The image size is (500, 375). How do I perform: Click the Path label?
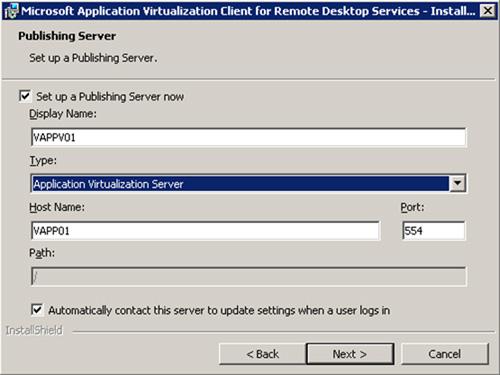click(42, 253)
